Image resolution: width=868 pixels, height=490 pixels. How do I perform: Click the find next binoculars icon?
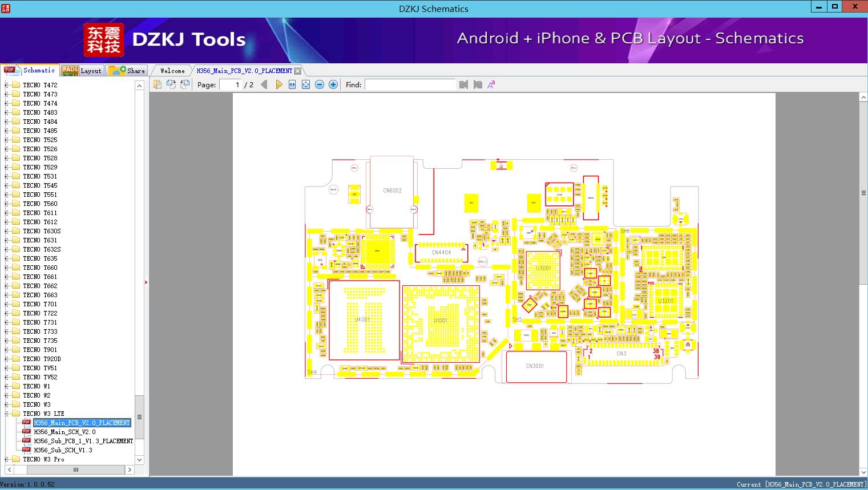click(x=478, y=84)
